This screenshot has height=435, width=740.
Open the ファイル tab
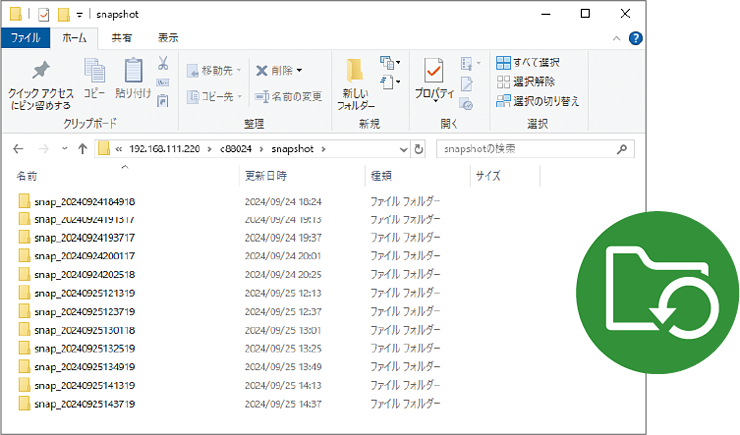point(25,38)
